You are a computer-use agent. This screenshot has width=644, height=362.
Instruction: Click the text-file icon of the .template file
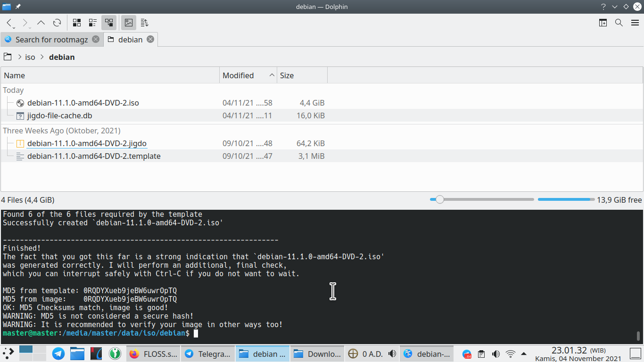click(x=20, y=156)
